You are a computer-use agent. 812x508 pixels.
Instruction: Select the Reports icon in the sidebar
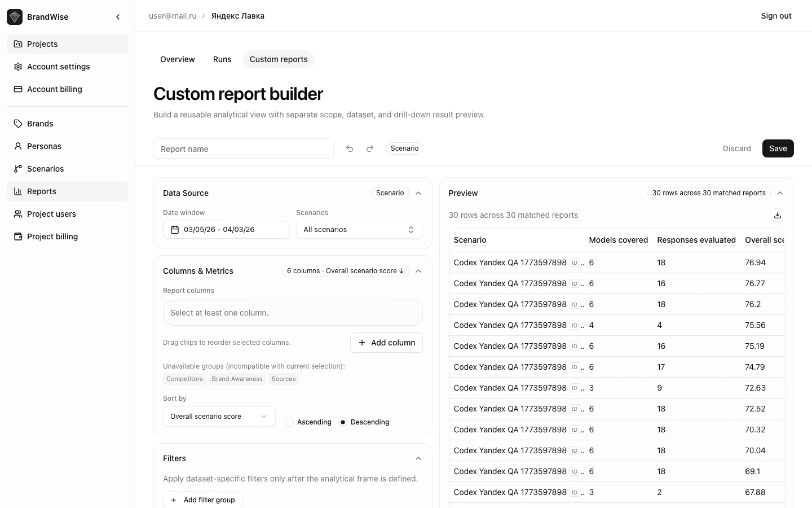point(17,191)
